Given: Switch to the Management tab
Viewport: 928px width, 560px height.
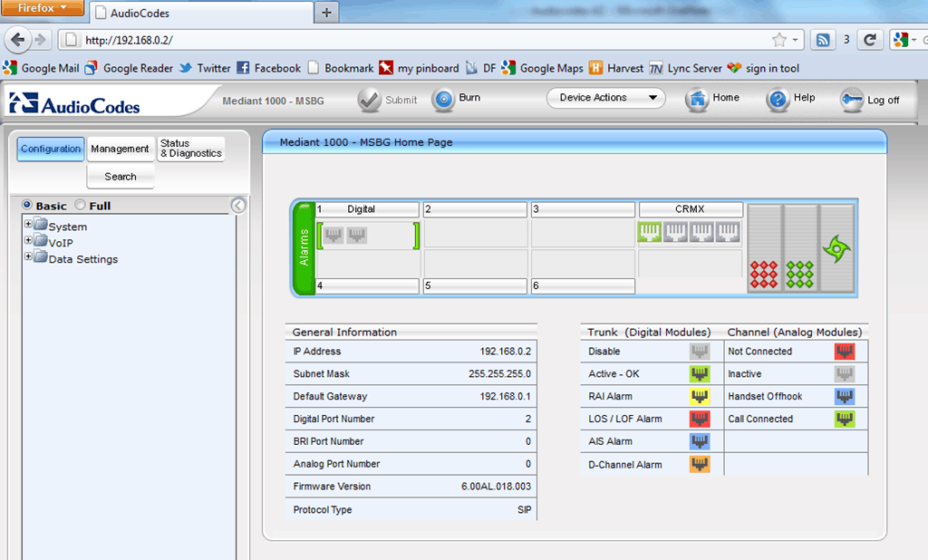Looking at the screenshot, I should click(120, 149).
